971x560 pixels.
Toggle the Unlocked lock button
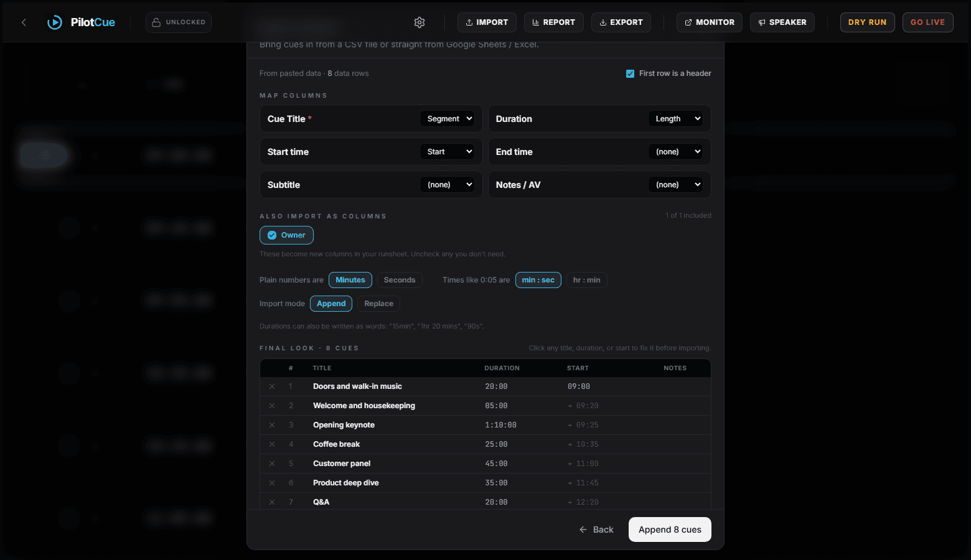tap(179, 22)
